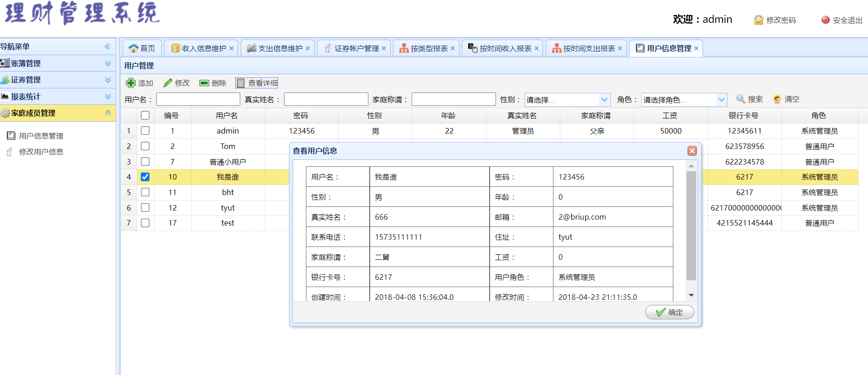Open the 角色 dropdown
The width and height of the screenshot is (868, 375).
[x=721, y=99]
